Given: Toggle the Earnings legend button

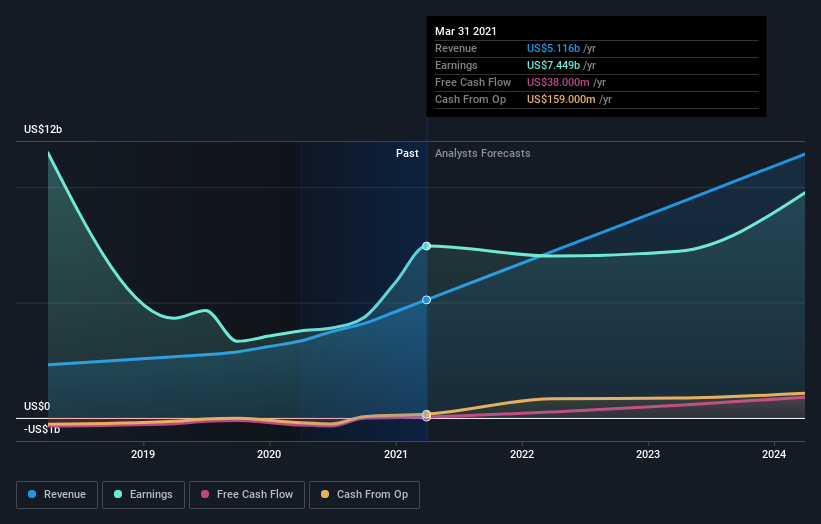Looking at the screenshot, I should 143,495.
